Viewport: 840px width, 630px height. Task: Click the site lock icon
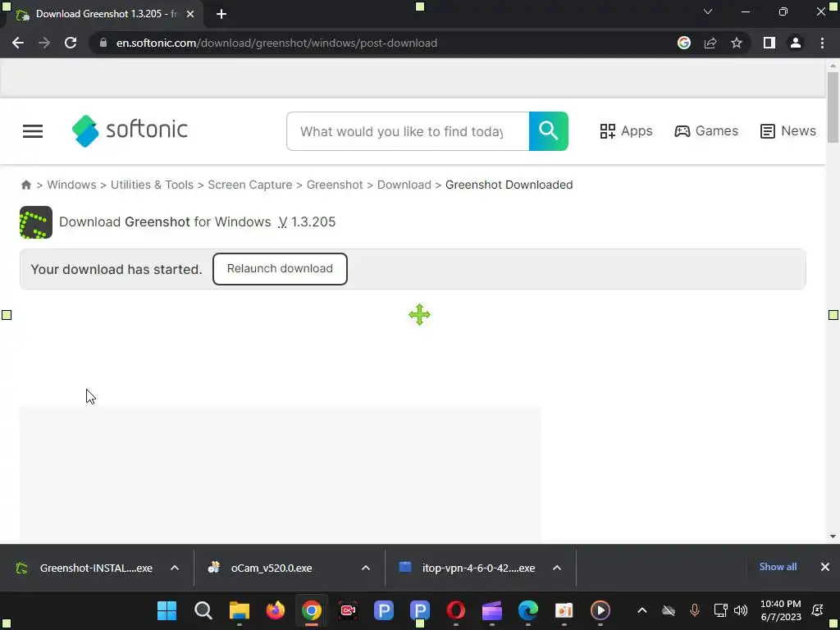point(103,43)
